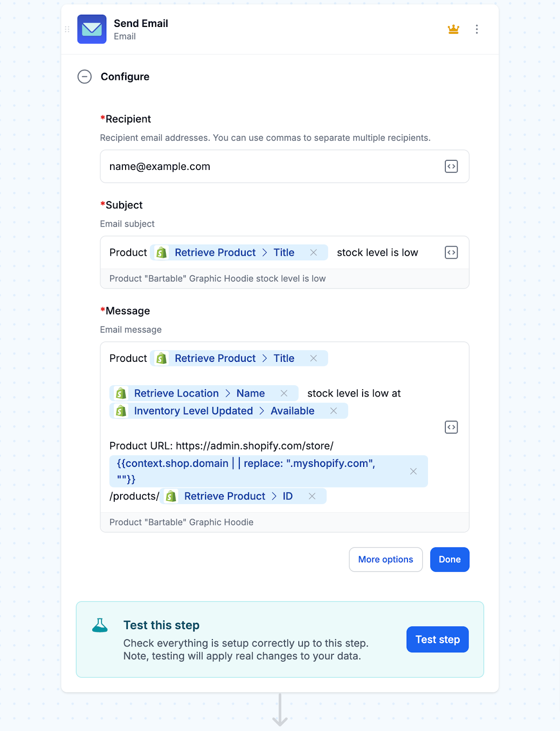Collapse the Configure section
Viewport: 560px width, 731px height.
(x=85, y=77)
